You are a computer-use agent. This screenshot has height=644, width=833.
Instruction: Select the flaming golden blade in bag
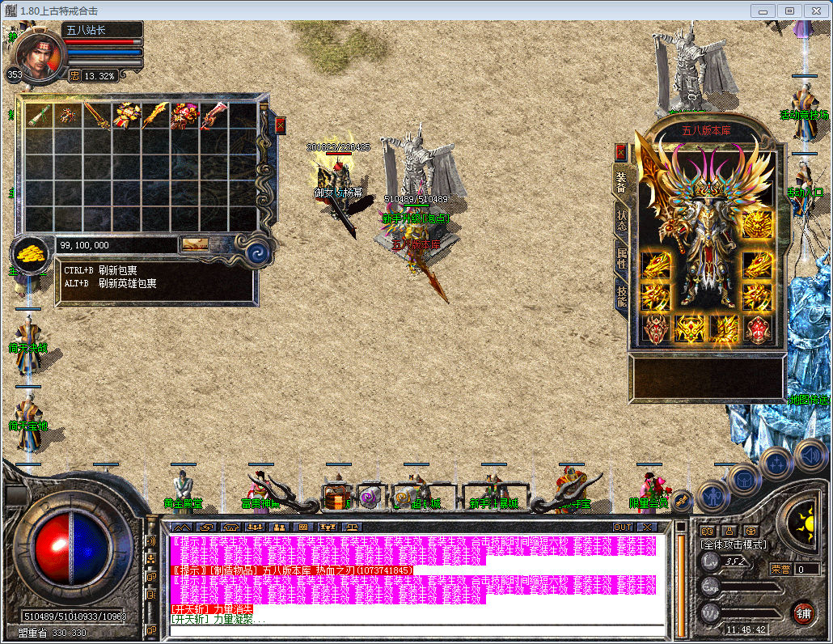tap(155, 116)
